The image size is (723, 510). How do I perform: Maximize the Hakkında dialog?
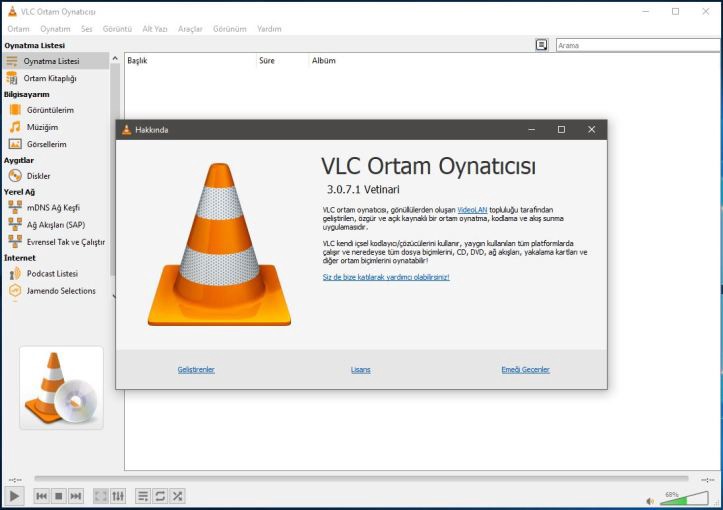561,130
